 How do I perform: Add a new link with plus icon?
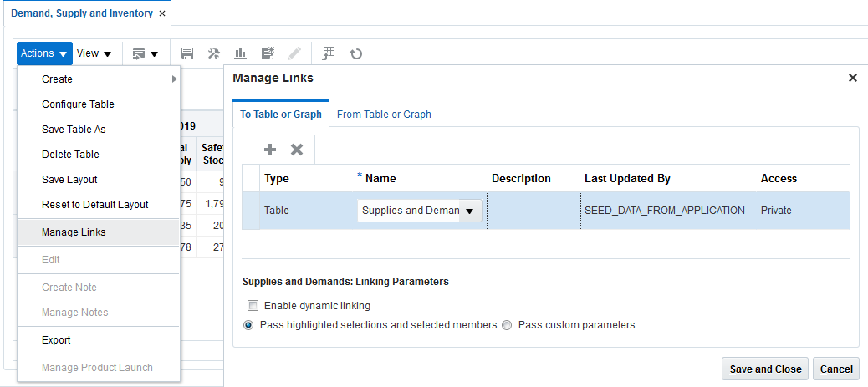(x=270, y=150)
